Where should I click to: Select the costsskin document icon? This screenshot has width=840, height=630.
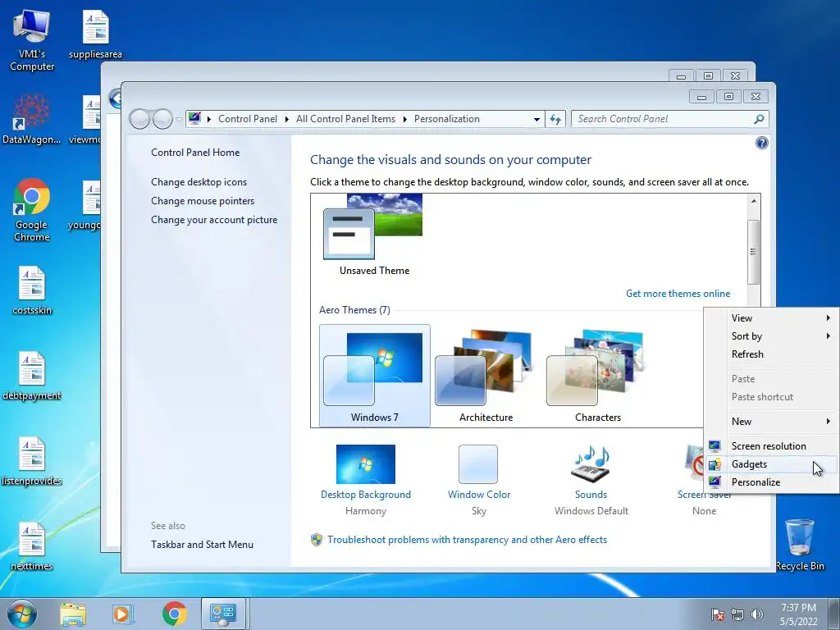[x=32, y=290]
